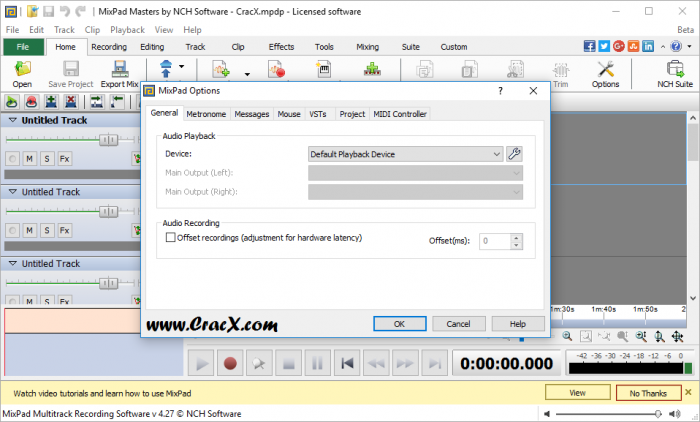Click OK in MixPad Options
Image resolution: width=700 pixels, height=422 pixels.
[400, 324]
